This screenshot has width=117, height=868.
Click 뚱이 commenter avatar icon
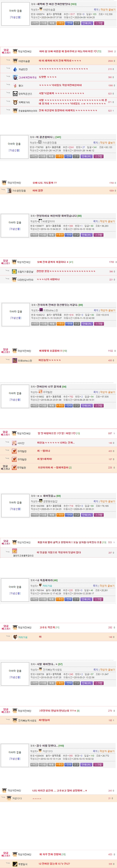click(x=15, y=86)
